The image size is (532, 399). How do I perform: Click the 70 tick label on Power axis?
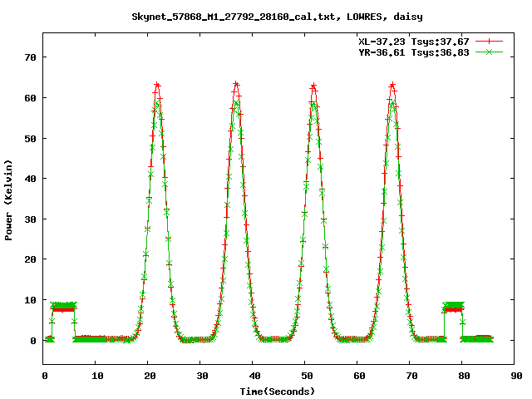30,57
